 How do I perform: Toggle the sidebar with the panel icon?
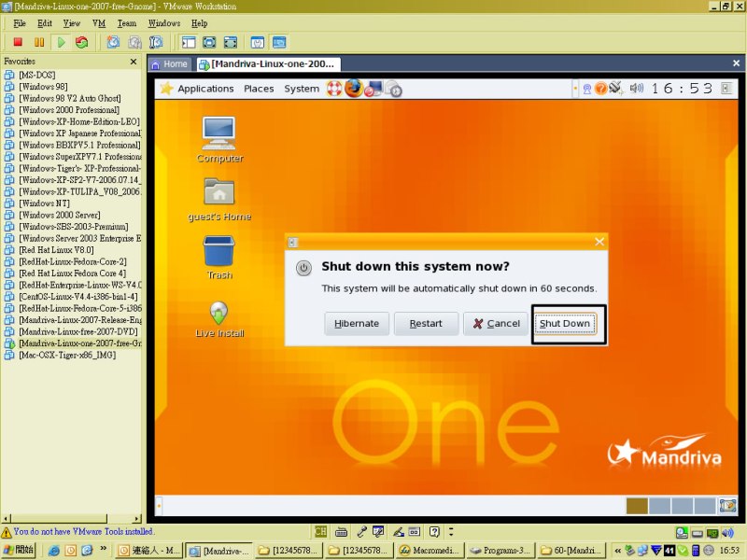pos(189,42)
